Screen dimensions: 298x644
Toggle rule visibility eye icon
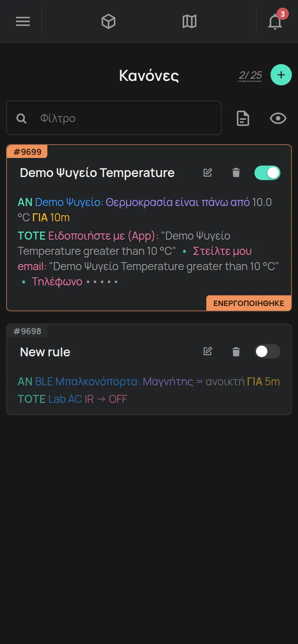pos(278,118)
